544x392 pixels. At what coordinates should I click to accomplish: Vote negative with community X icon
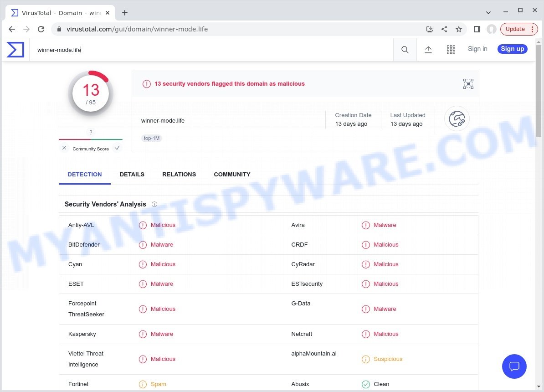click(x=64, y=148)
